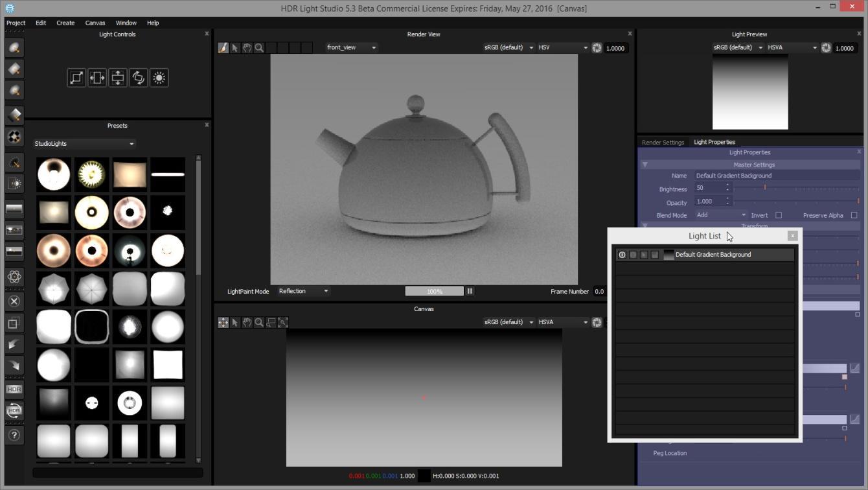
Task: Click the Scale light control icon
Action: [76, 78]
